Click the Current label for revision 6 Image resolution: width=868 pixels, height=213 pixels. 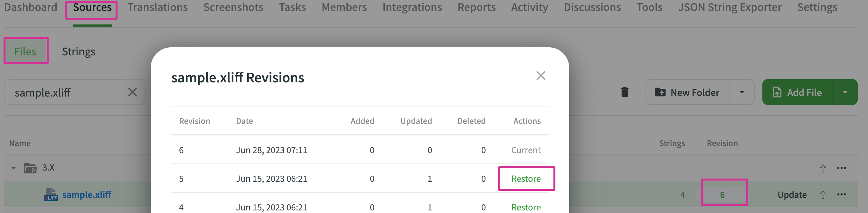click(x=526, y=150)
